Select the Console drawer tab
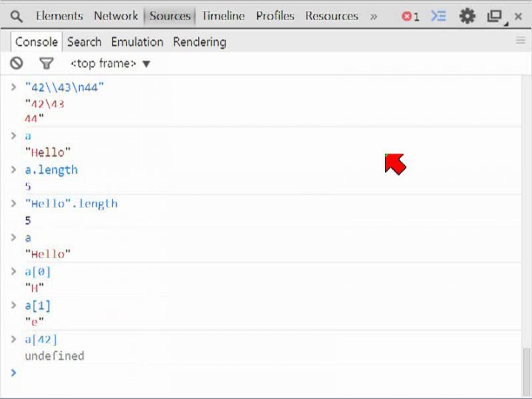Screen dimensions: 532x399 click(36, 41)
